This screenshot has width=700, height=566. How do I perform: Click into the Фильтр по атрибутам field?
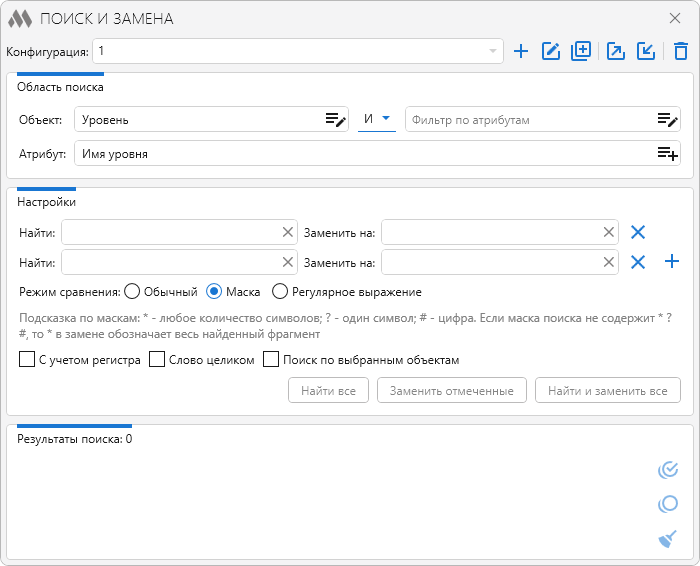(530, 120)
